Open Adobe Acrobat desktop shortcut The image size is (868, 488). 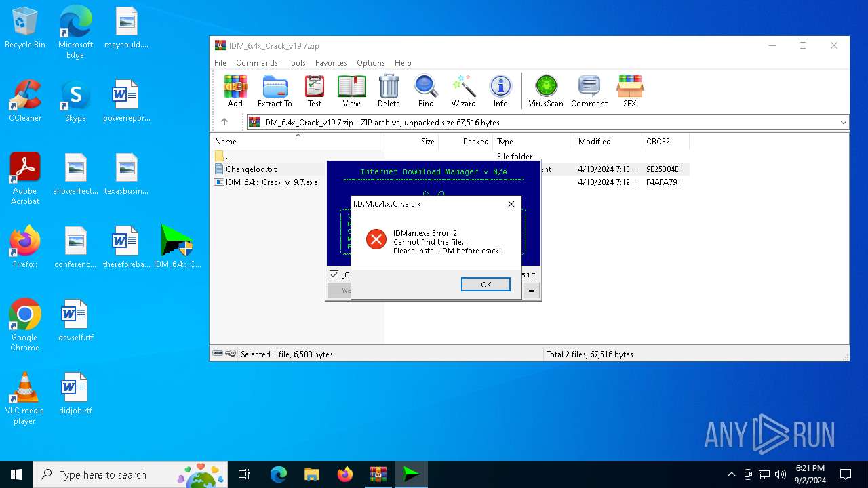25,179
